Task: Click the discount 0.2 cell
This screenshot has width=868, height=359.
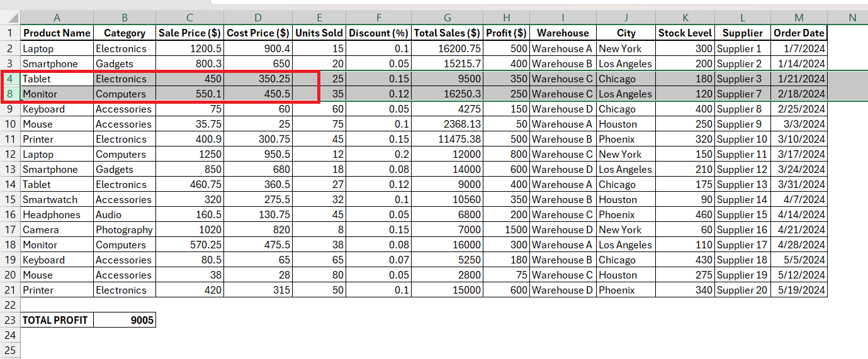Action: pyautogui.click(x=378, y=154)
